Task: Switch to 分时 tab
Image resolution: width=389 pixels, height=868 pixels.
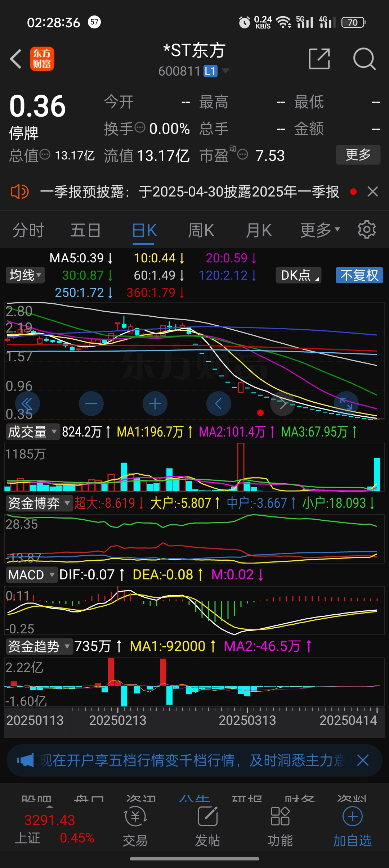Action: tap(28, 230)
